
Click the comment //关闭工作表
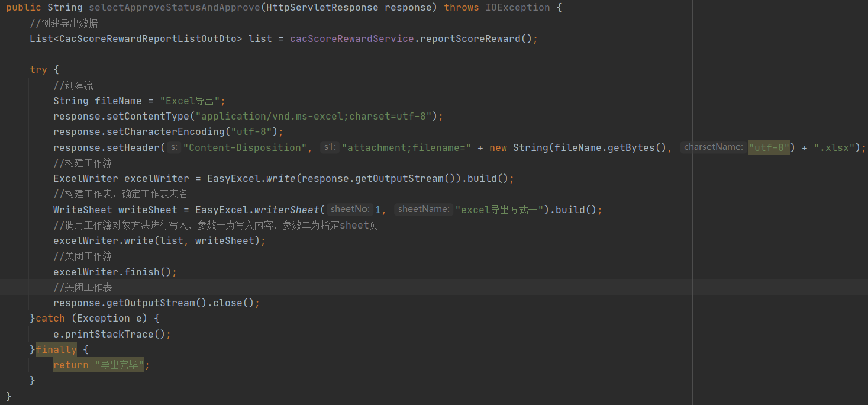coord(83,287)
